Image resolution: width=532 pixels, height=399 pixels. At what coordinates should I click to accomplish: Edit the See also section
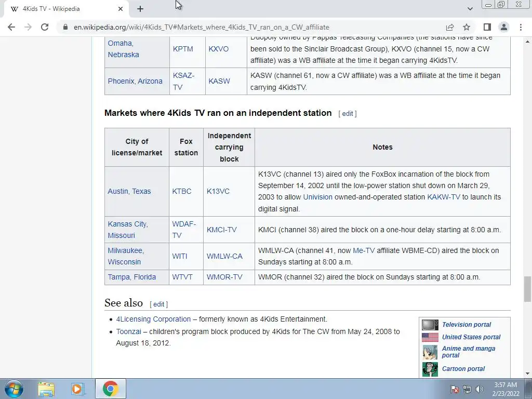tap(159, 304)
